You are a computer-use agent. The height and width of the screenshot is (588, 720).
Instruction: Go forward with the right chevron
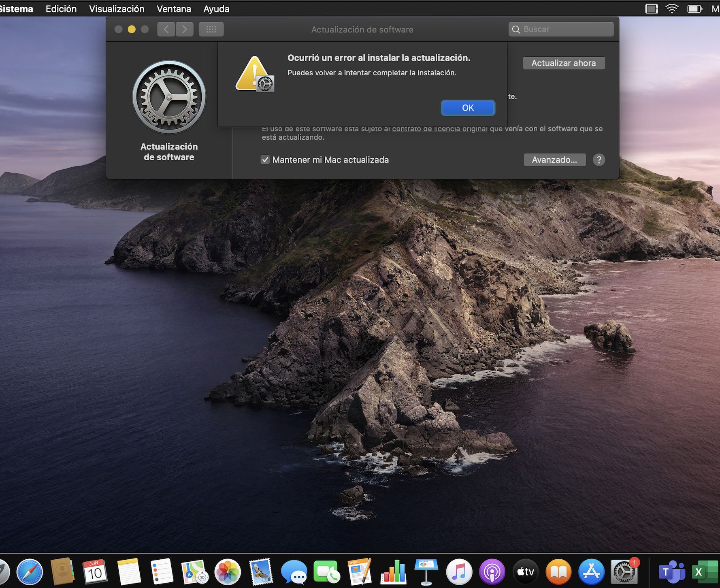[x=185, y=29]
